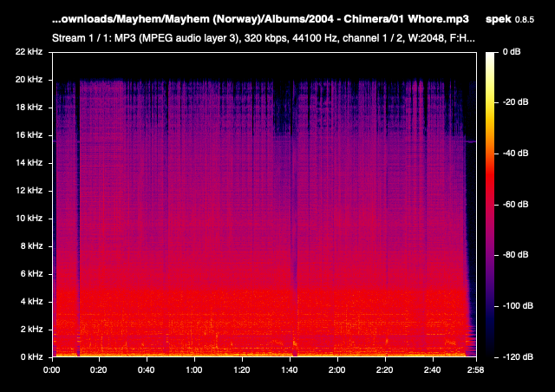Click the '2:20' time axis label
The width and height of the screenshot is (555, 392).
click(385, 370)
